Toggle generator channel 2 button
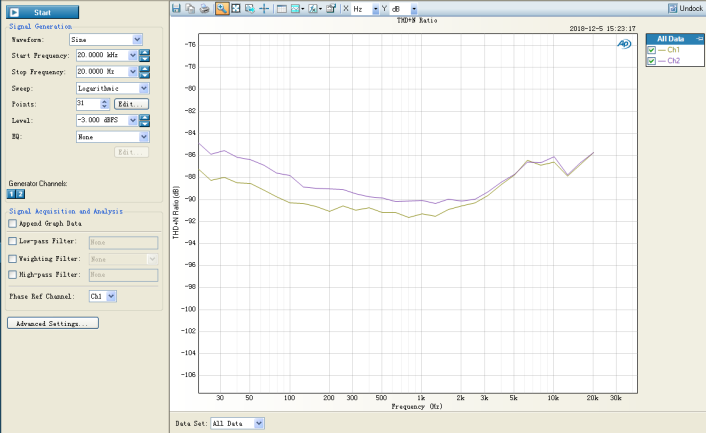The height and width of the screenshot is (433, 706). pyautogui.click(x=20, y=194)
